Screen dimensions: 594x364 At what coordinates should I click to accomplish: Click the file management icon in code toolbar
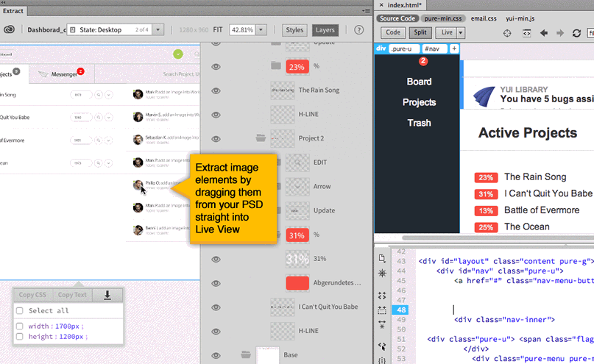pyautogui.click(x=382, y=258)
